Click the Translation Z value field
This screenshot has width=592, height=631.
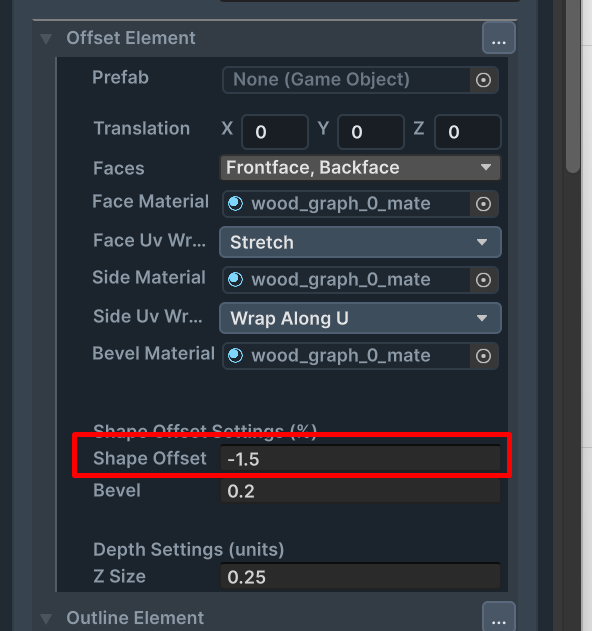468,132
